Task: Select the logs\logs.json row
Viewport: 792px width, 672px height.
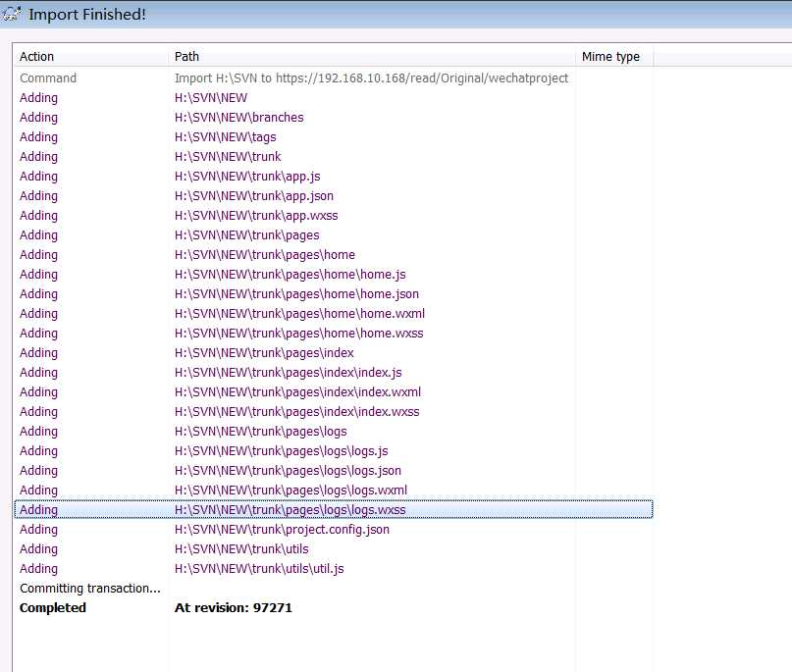Action: point(334,471)
